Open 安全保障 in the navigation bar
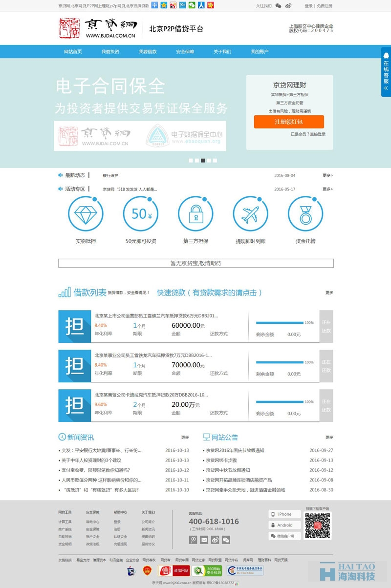391x588 pixels. 185,52
